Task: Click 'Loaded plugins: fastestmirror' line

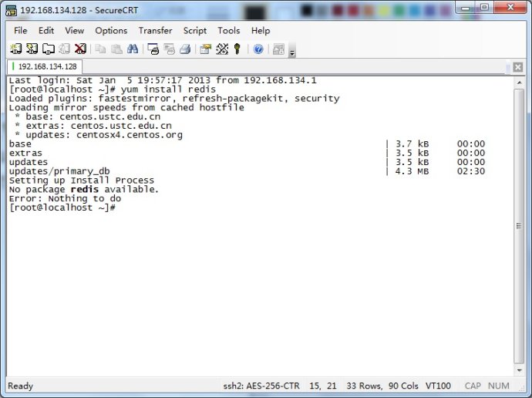Action: tap(174, 99)
